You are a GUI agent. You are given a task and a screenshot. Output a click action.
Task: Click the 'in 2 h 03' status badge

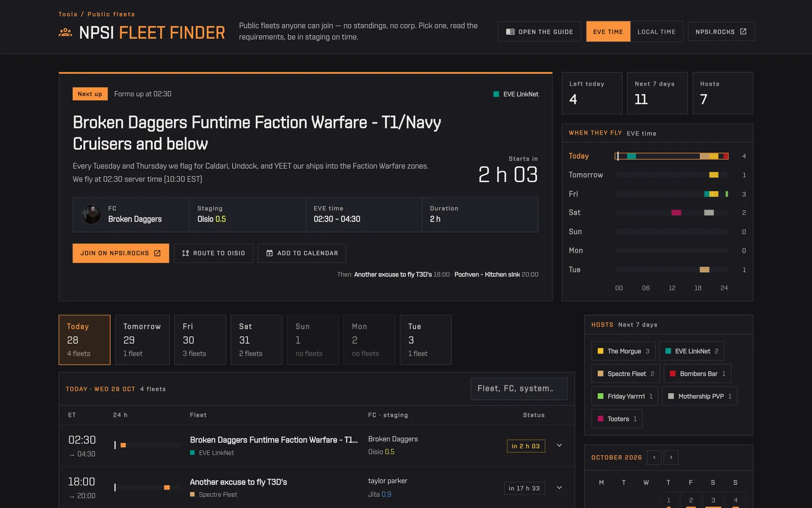[526, 446]
